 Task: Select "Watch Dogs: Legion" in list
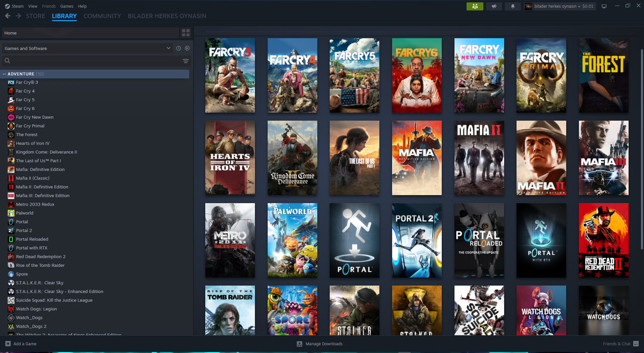coord(36,309)
